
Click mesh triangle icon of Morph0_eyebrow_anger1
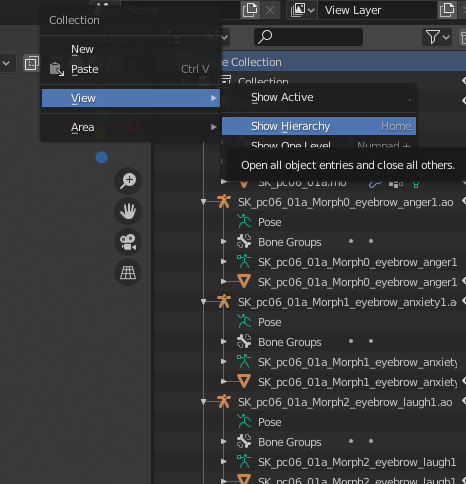244,281
